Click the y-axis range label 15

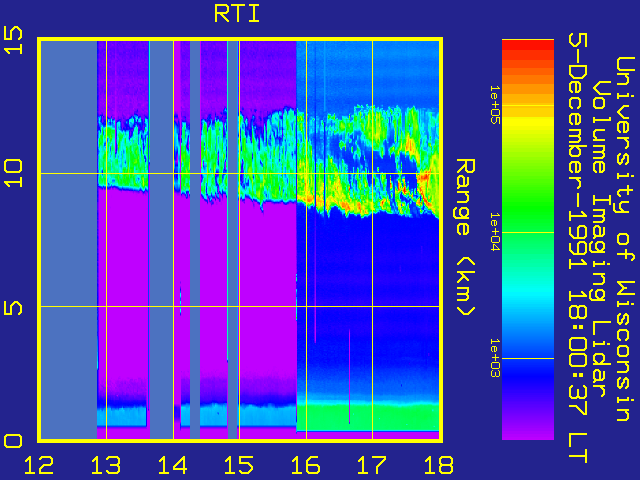point(13,40)
